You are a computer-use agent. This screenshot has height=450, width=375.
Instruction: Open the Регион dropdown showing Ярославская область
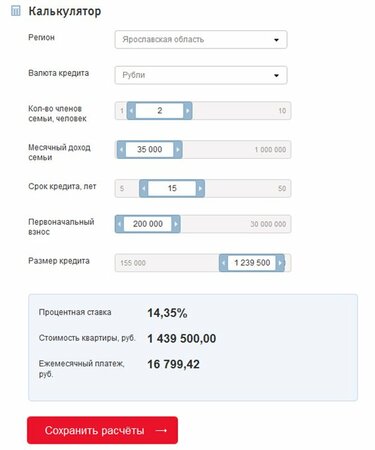coord(201,40)
